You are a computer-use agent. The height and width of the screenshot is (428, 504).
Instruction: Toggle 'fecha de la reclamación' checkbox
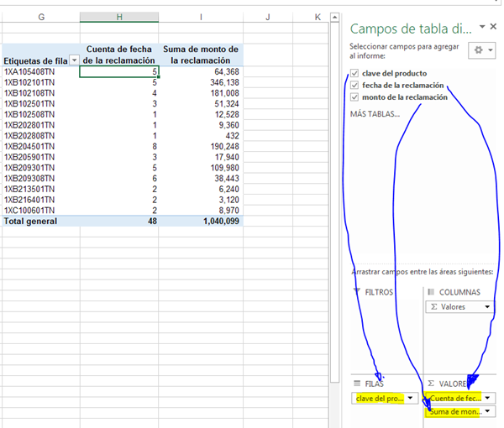tap(355, 86)
